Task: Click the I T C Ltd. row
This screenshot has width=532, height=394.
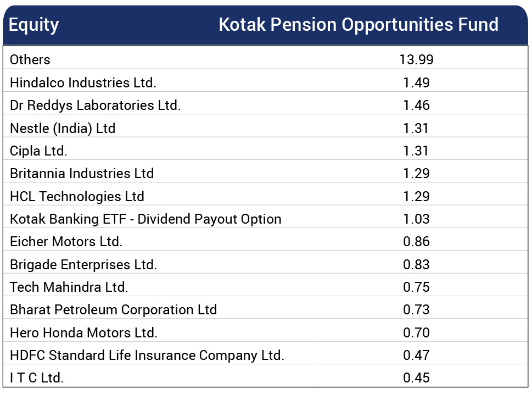Action: pyautogui.click(x=265, y=378)
